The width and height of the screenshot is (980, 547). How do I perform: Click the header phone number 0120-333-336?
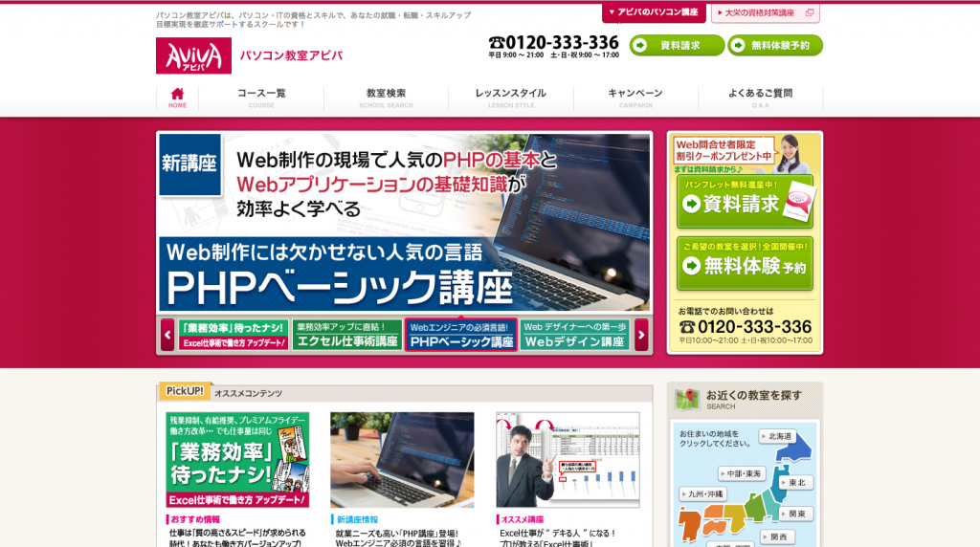point(554,42)
